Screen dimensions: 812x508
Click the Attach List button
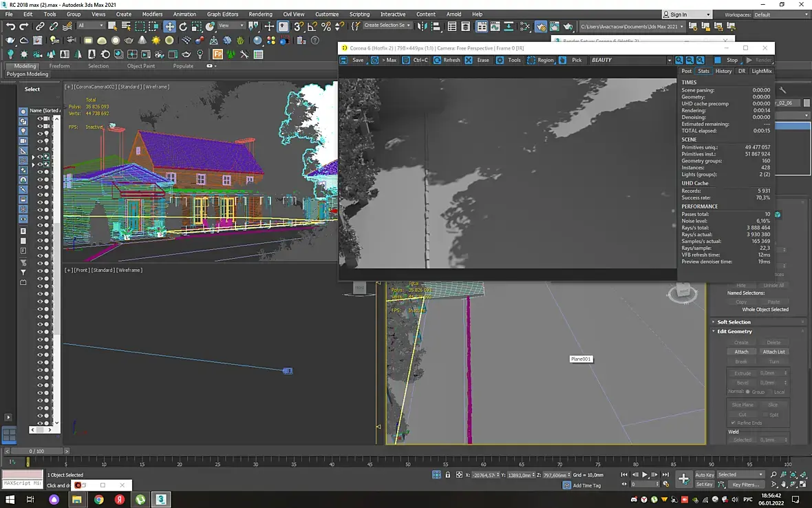pos(773,352)
